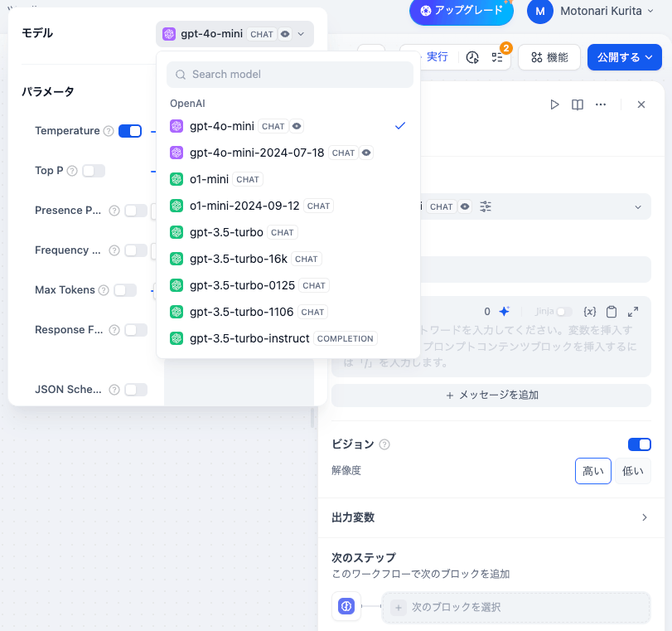Click vision eye icon on gpt-4o-mini-2024-07-18
The image size is (672, 631).
tap(366, 153)
